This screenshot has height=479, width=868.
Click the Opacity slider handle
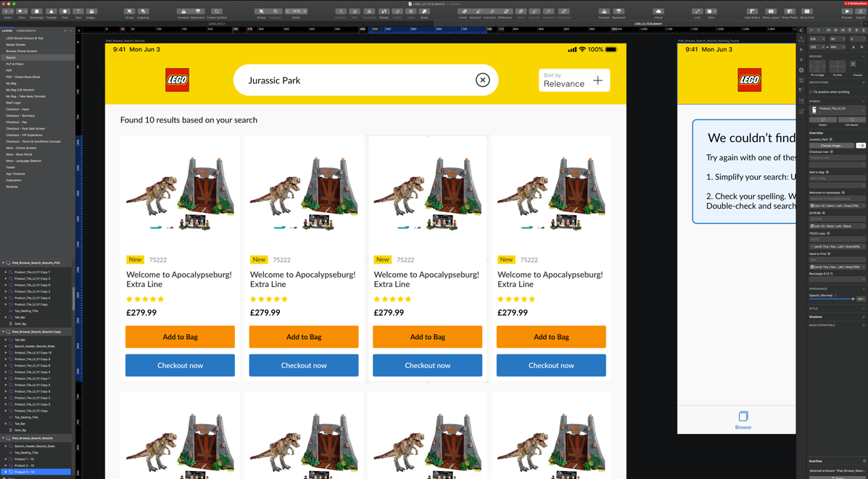coord(853,299)
